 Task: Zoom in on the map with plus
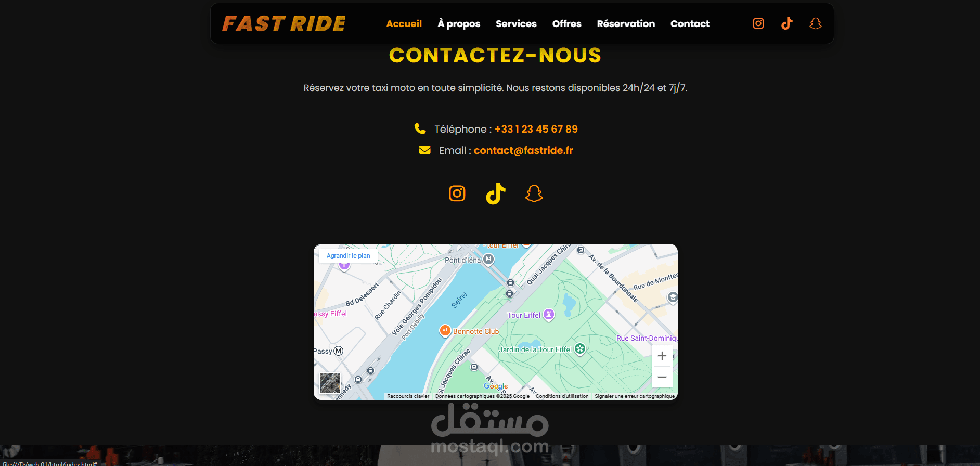click(x=662, y=356)
